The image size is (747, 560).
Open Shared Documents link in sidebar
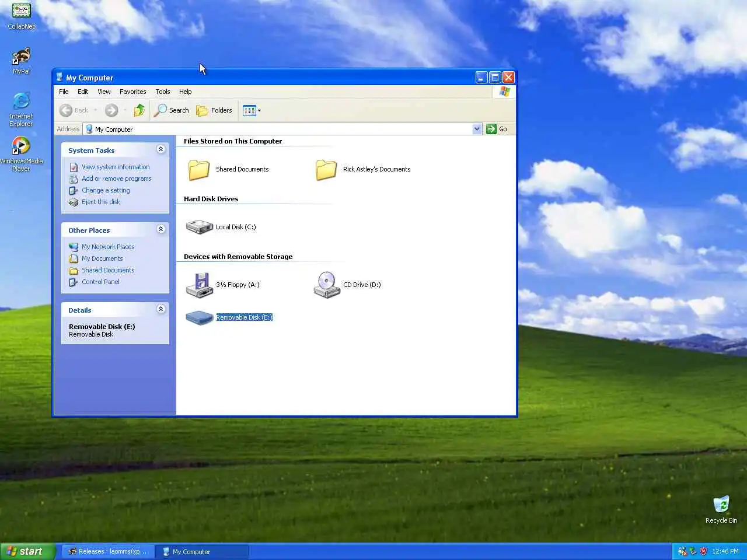coord(108,270)
